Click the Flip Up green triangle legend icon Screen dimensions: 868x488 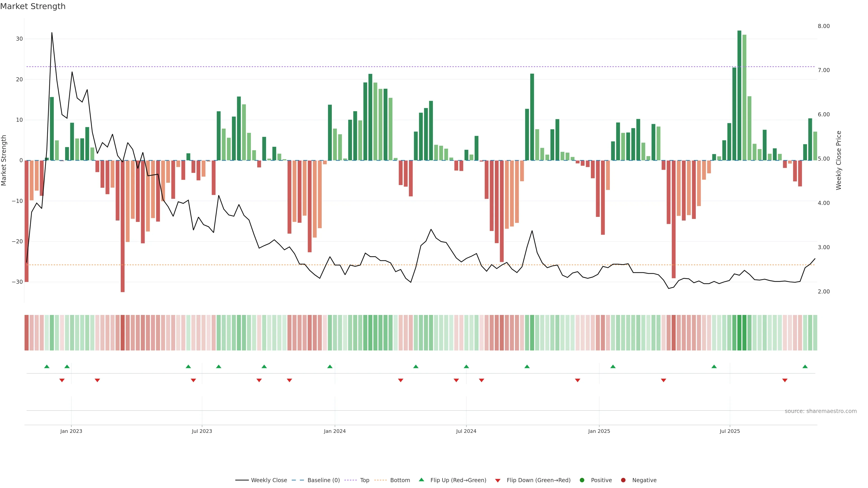[421, 480]
